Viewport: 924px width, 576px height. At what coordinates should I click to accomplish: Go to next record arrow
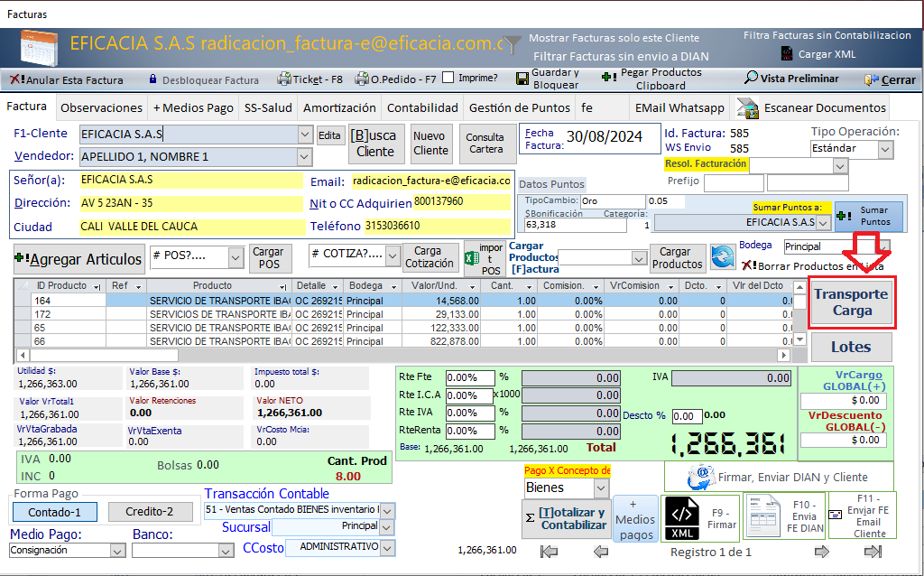821,552
